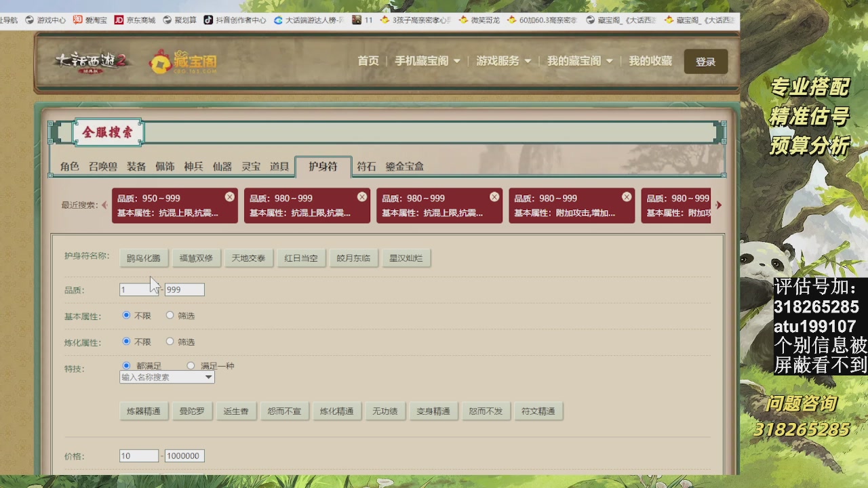Switch to the 神兵 tab
This screenshot has height=488, width=868.
tap(193, 166)
